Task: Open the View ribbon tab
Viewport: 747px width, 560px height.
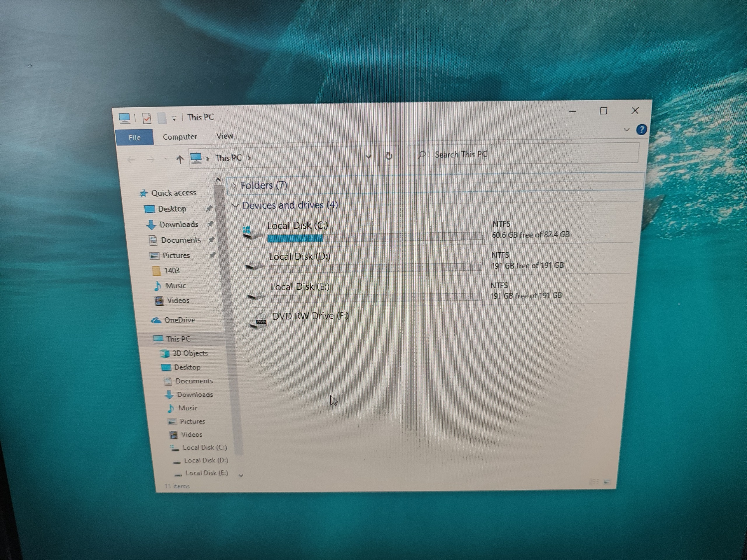Action: click(225, 136)
